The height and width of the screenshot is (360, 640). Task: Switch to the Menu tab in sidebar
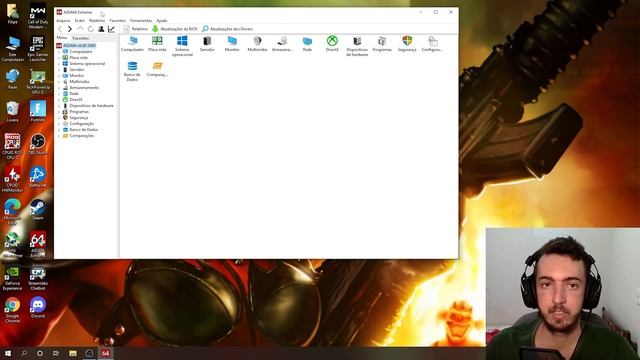62,38
